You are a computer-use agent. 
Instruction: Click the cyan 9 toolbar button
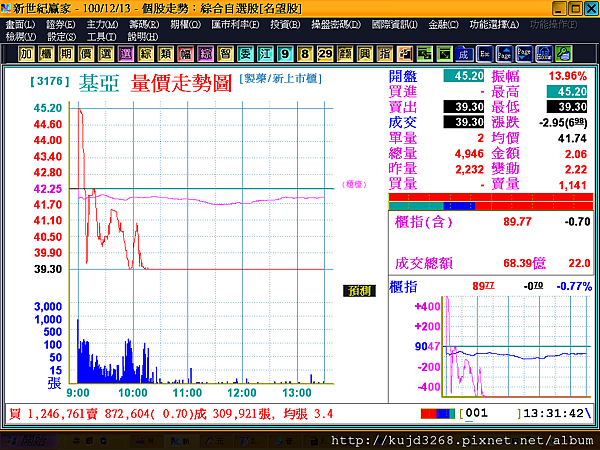pyautogui.click(x=285, y=54)
